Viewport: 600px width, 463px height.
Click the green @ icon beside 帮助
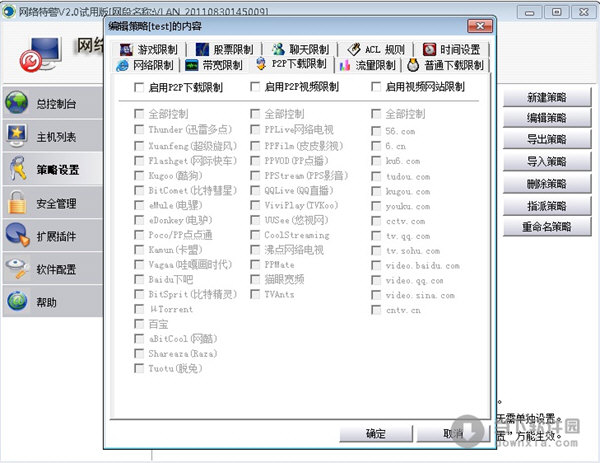click(17, 300)
